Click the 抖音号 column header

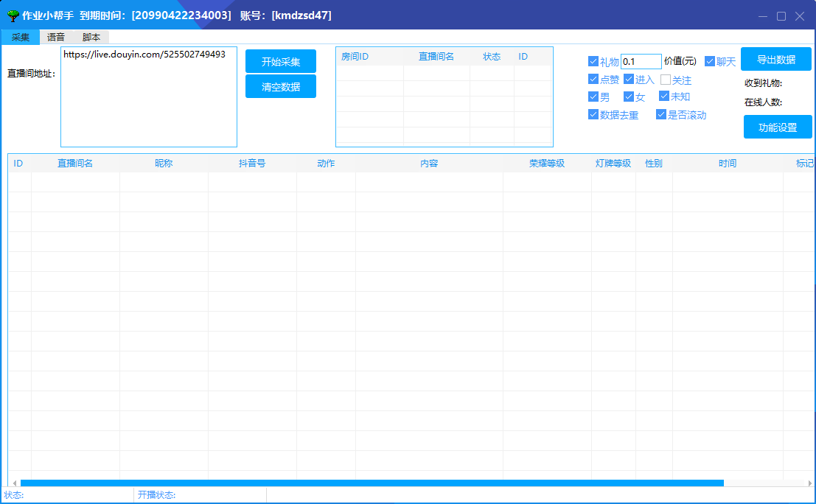click(252, 164)
